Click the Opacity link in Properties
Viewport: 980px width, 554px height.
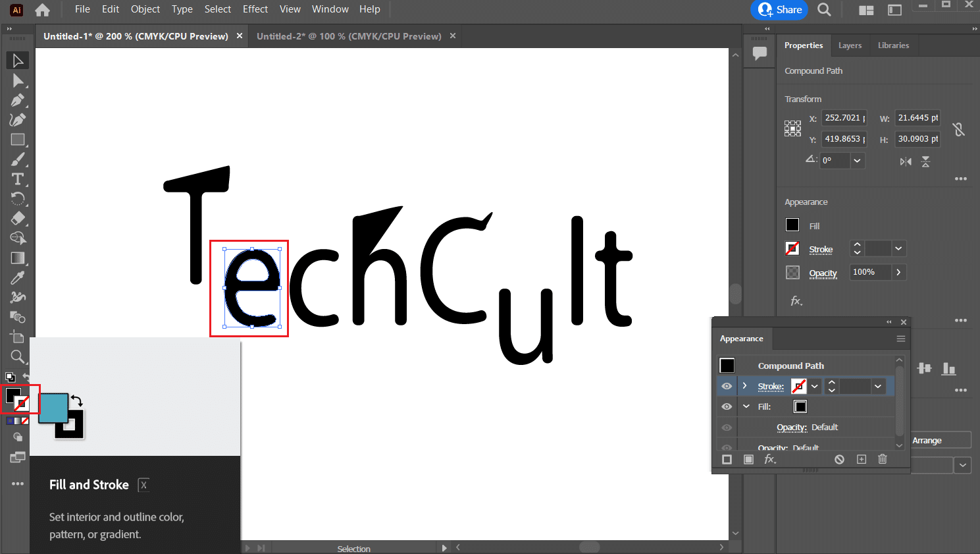click(x=823, y=273)
